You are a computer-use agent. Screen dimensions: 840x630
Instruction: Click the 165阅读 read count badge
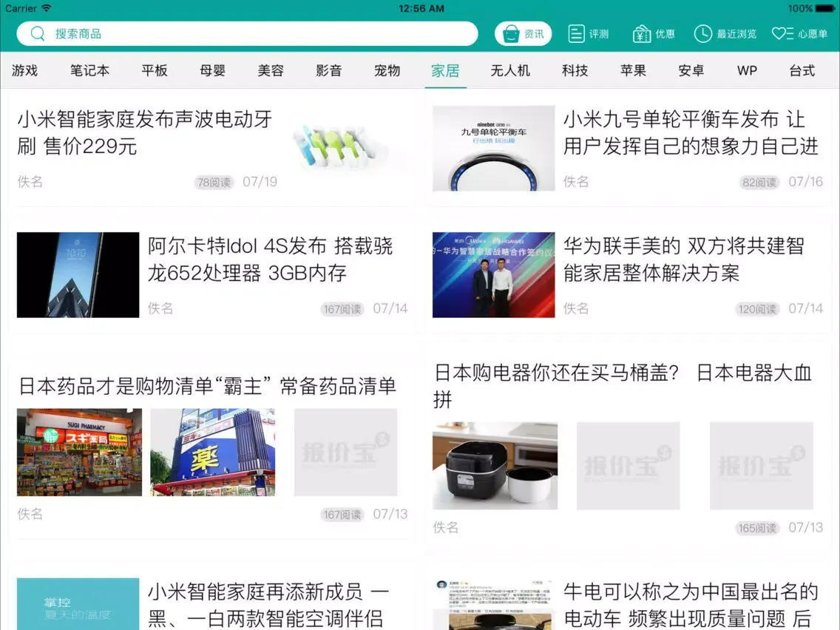(757, 528)
